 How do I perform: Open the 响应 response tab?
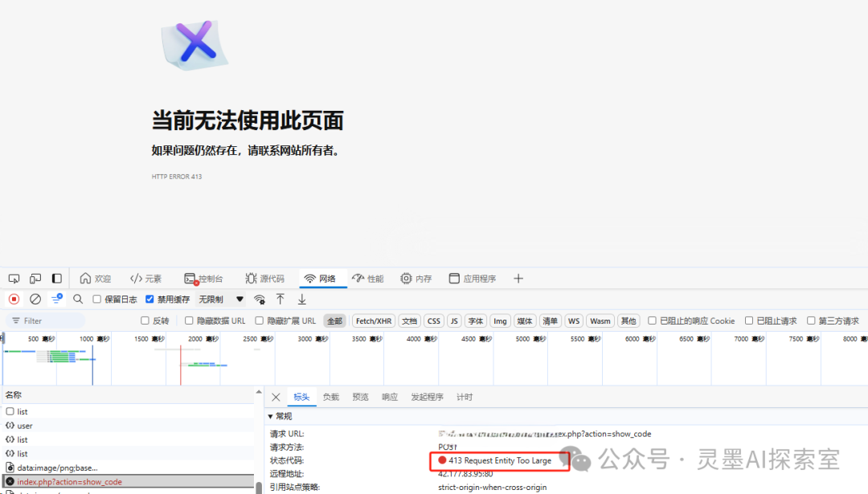(x=390, y=397)
